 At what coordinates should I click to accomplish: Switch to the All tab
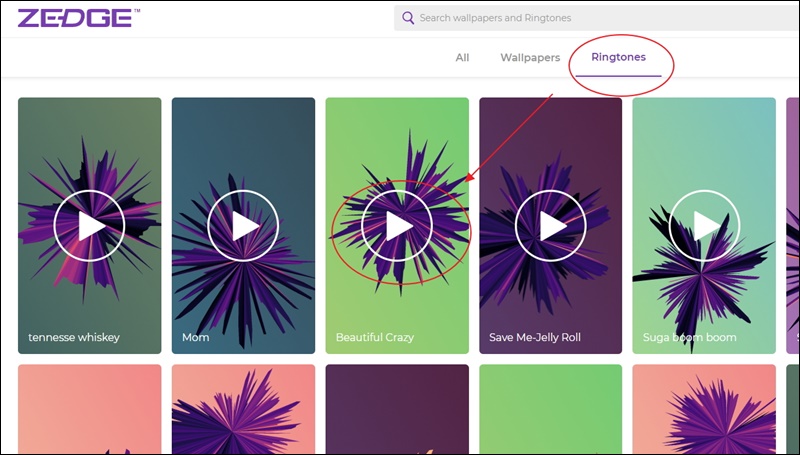pos(462,58)
